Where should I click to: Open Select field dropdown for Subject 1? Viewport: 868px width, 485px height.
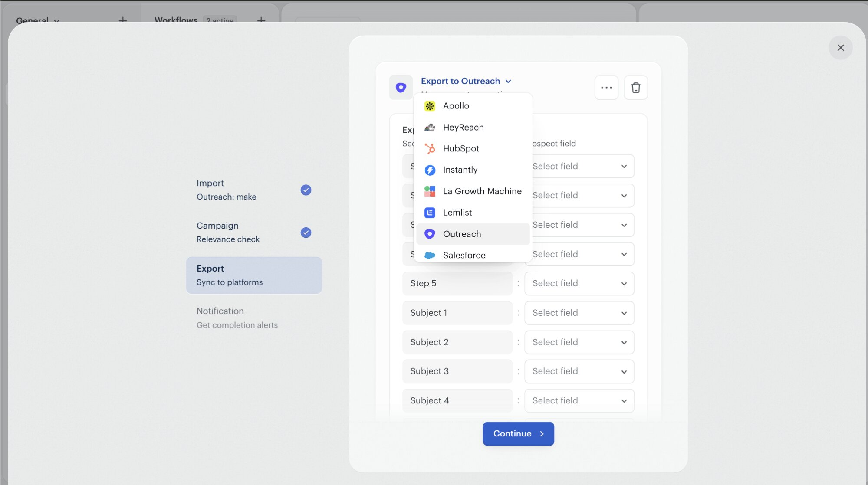coord(579,313)
